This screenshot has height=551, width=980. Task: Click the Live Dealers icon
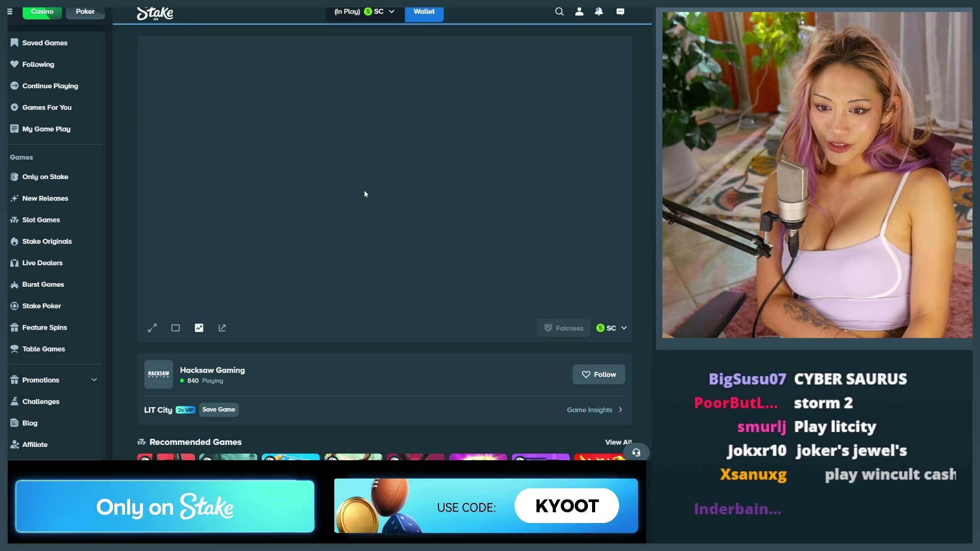point(14,263)
